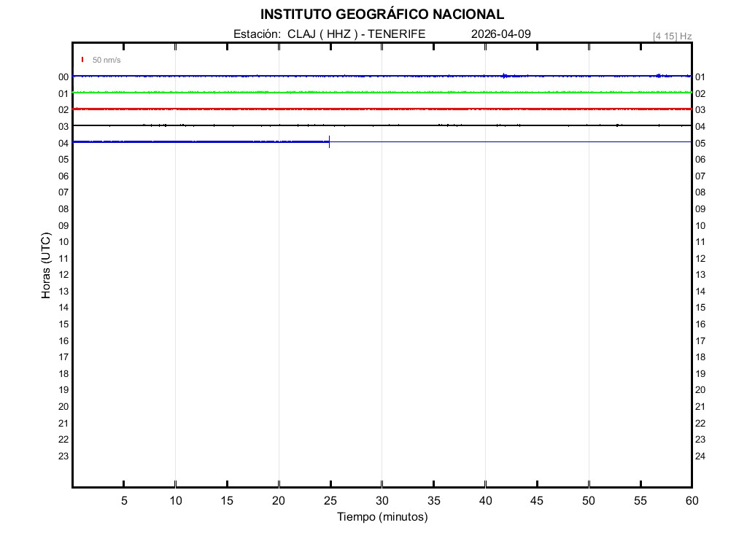This screenshot has height=560, width=747.
Task: Click hour label 24 on the right axis
Action: pyautogui.click(x=700, y=456)
